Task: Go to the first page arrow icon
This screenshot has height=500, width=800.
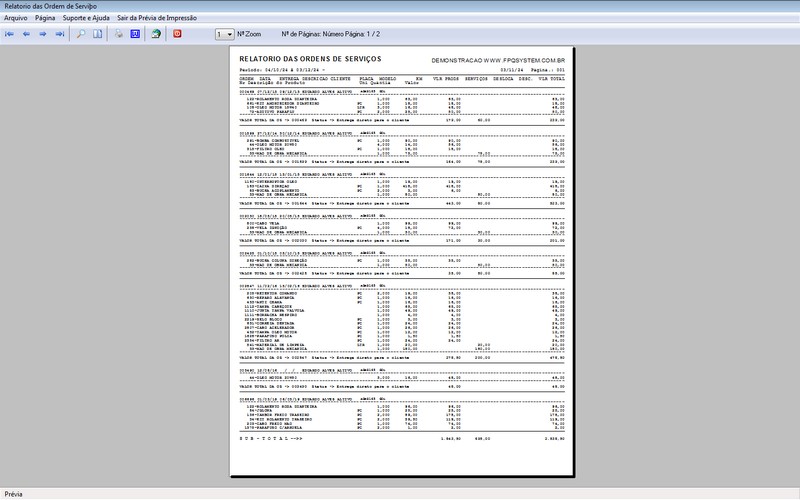Action: 9,34
